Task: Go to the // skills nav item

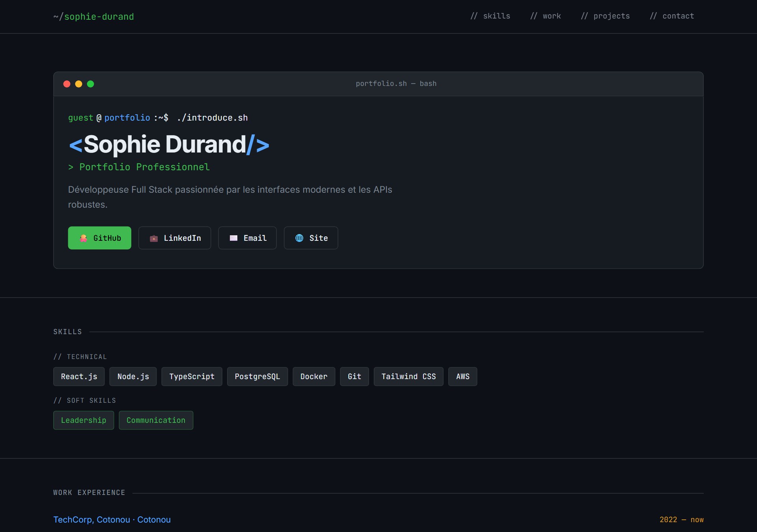Action: pos(490,16)
